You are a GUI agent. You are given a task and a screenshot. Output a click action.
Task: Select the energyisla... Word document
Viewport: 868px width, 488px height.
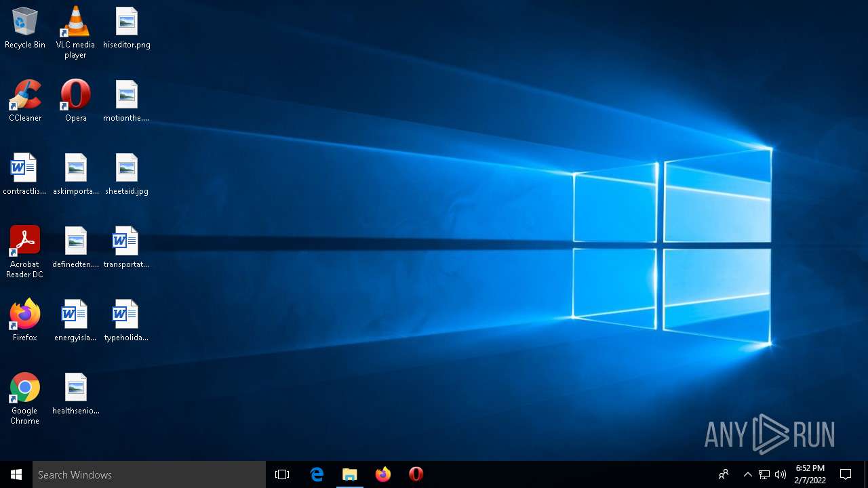pyautogui.click(x=75, y=321)
